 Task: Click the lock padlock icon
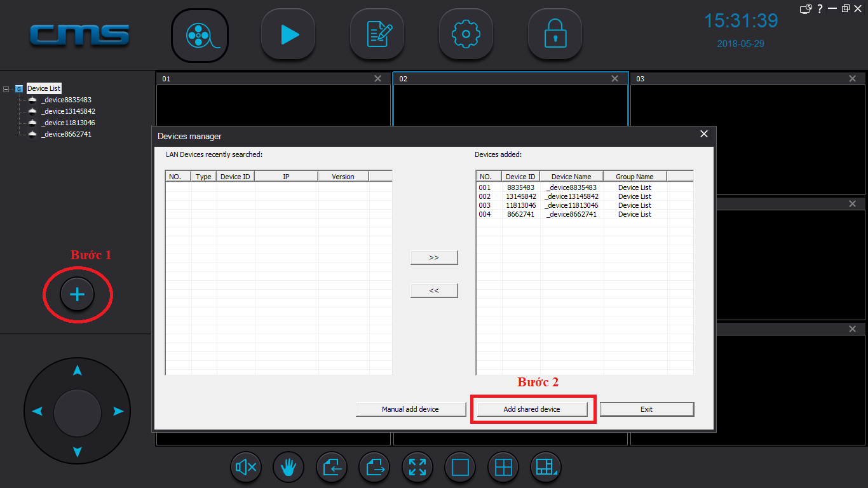click(555, 34)
